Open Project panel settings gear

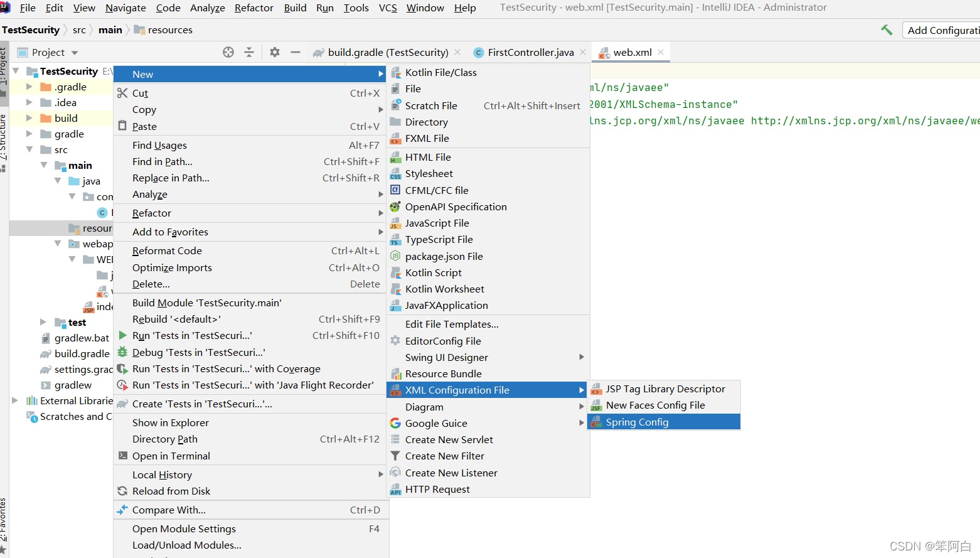click(x=275, y=52)
